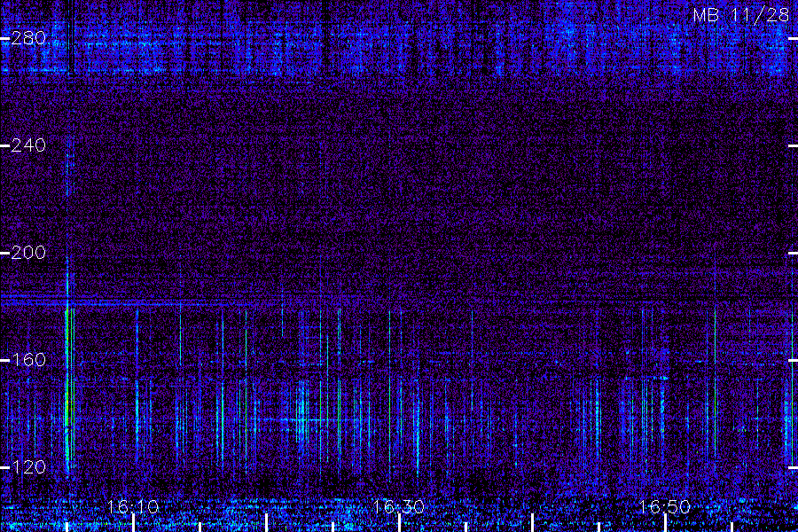This screenshot has height=532, width=798.
Task: Click the 200 frequency axis label
Action: (28, 253)
